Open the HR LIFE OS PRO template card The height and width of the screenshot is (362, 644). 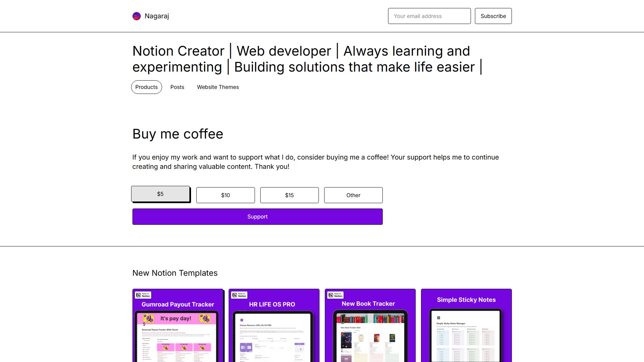coord(274,325)
